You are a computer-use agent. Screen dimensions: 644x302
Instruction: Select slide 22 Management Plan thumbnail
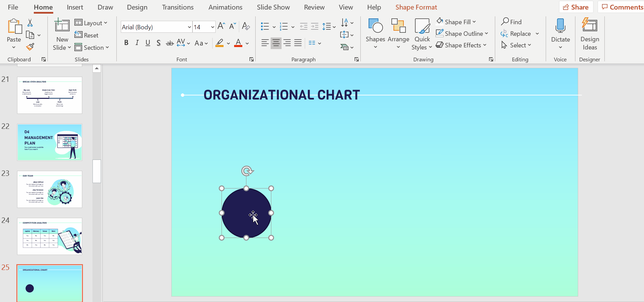(x=49, y=142)
